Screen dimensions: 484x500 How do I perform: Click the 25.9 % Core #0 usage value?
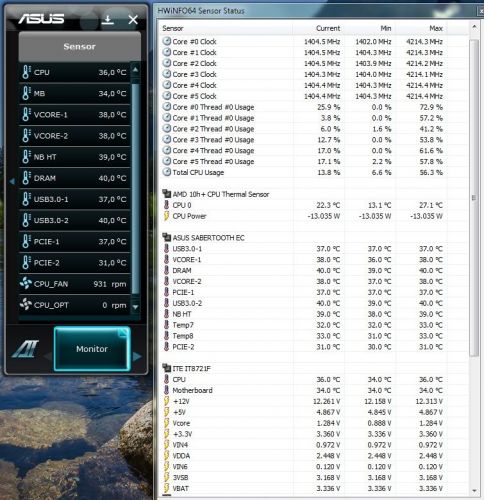click(329, 107)
